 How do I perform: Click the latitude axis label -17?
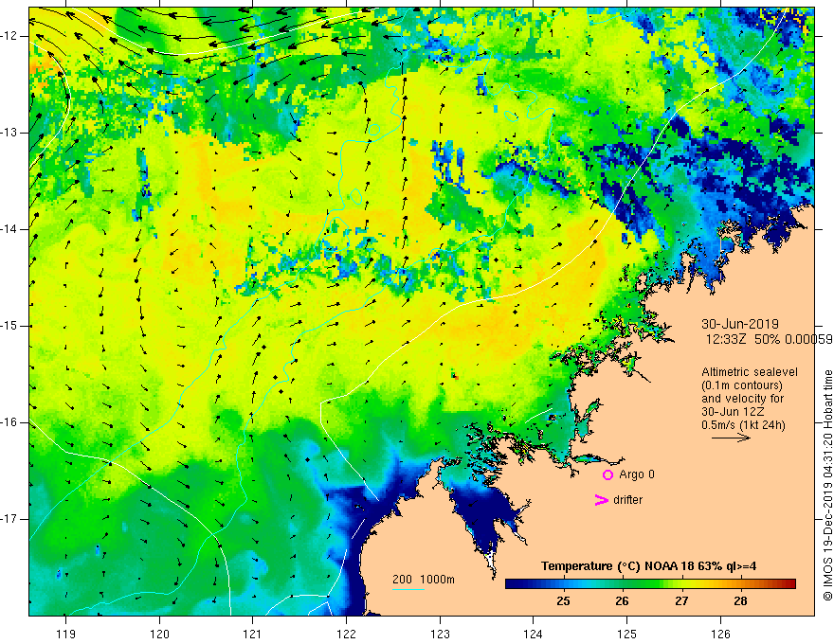(9, 519)
